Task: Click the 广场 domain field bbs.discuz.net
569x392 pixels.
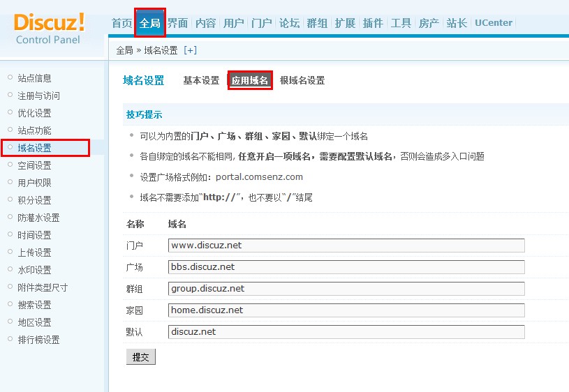Action: (x=346, y=267)
